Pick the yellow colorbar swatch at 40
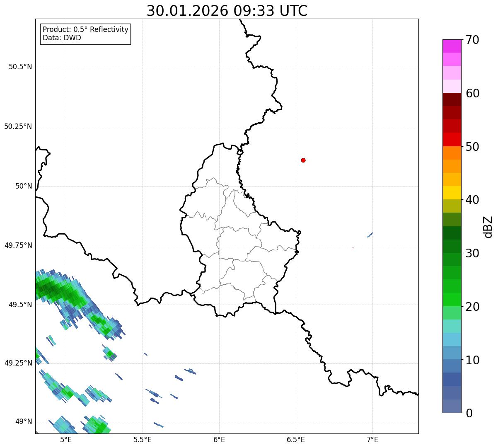The width and height of the screenshot is (498, 448). (452, 193)
